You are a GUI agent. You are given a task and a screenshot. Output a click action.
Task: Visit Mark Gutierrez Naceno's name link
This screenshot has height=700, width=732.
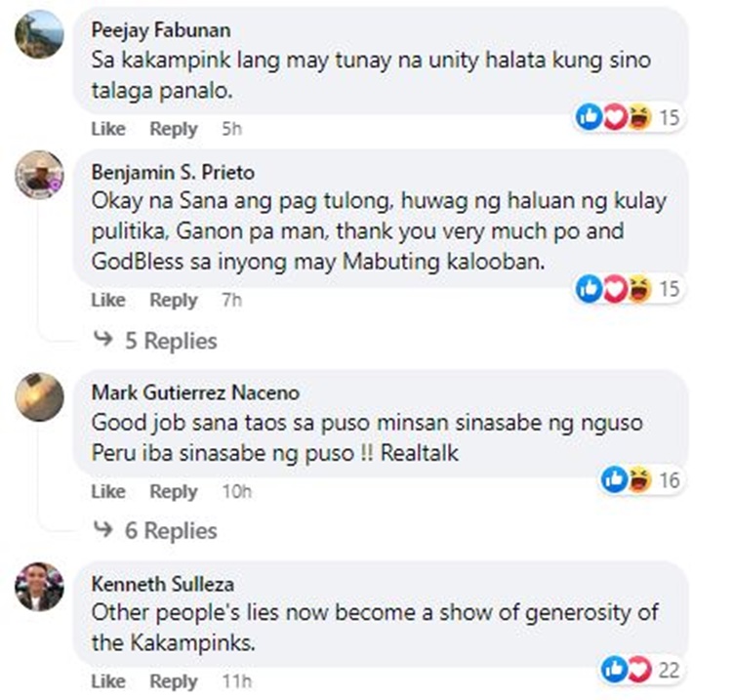[x=195, y=392]
